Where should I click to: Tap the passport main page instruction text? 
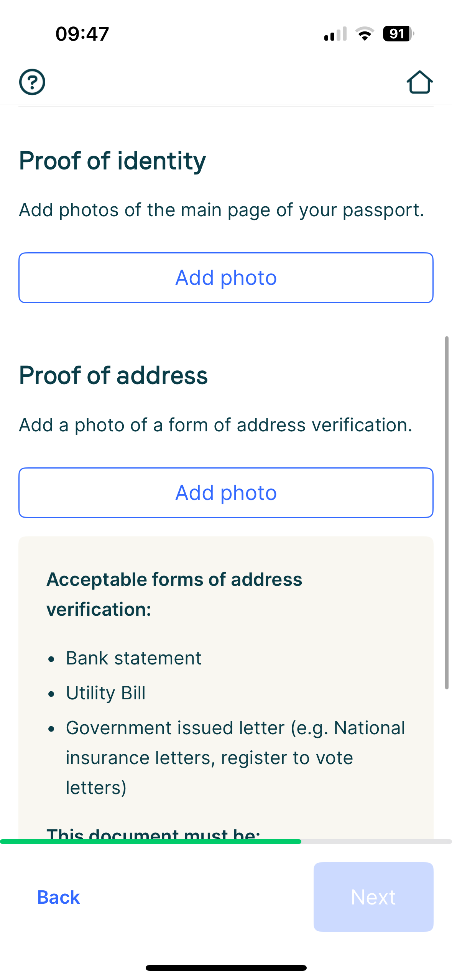tap(222, 210)
